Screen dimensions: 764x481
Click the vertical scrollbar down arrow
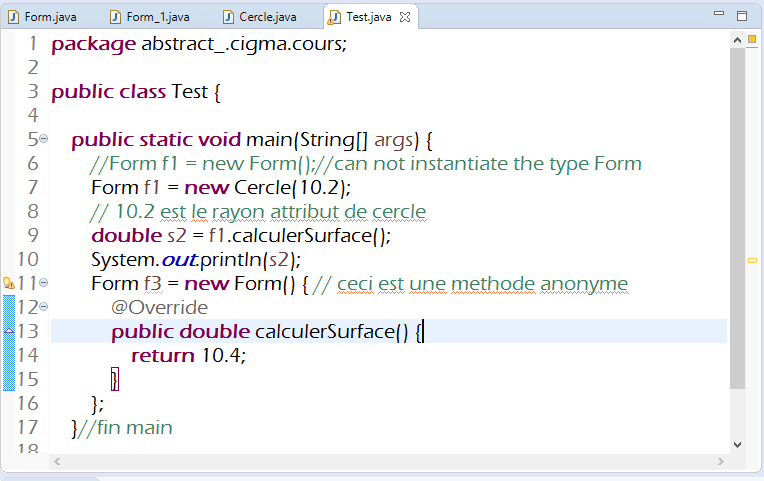738,444
